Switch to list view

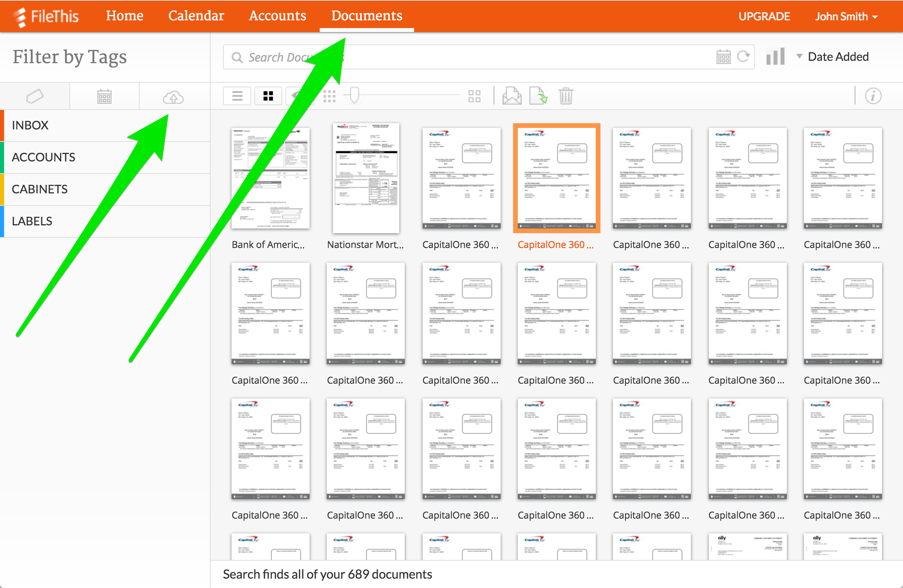coord(237,96)
